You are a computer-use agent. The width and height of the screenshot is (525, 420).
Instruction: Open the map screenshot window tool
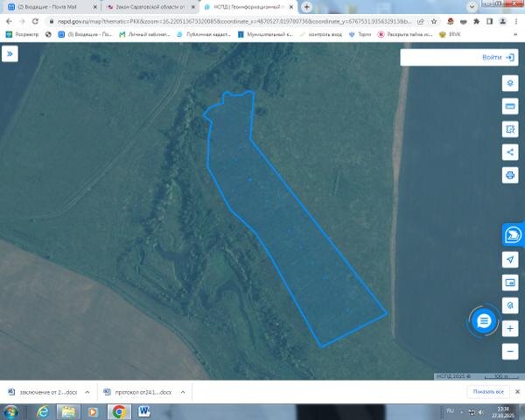point(510,283)
